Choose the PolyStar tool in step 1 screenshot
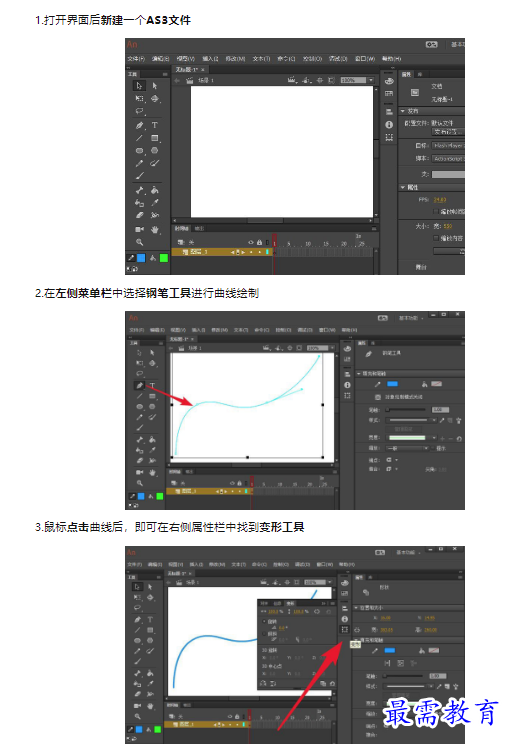 tap(155, 150)
